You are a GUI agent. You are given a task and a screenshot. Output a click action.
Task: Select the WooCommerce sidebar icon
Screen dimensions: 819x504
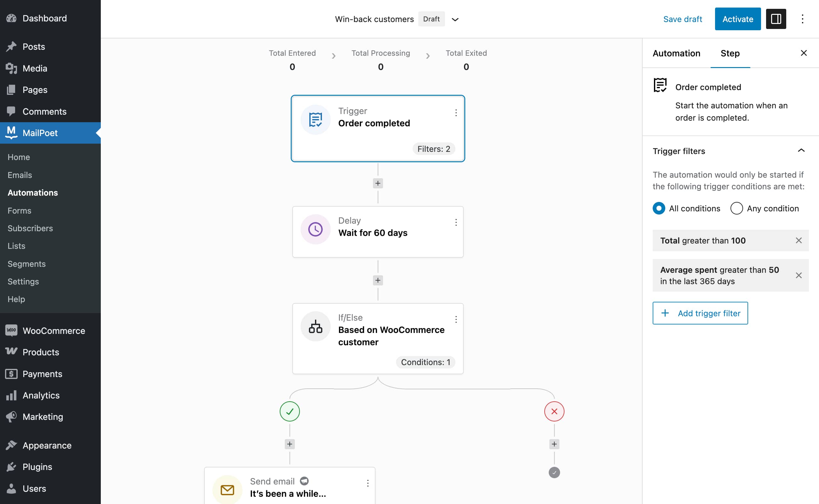[x=11, y=330]
